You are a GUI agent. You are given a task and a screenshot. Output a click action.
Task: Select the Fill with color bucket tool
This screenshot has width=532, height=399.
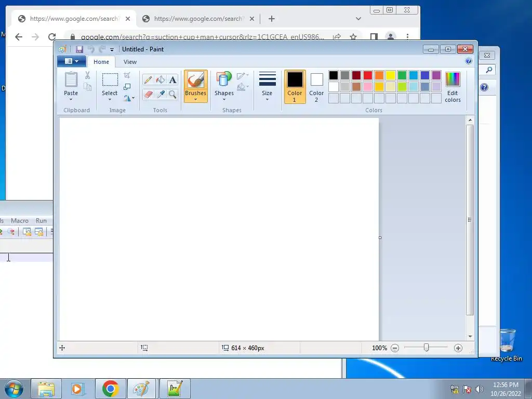pyautogui.click(x=161, y=79)
